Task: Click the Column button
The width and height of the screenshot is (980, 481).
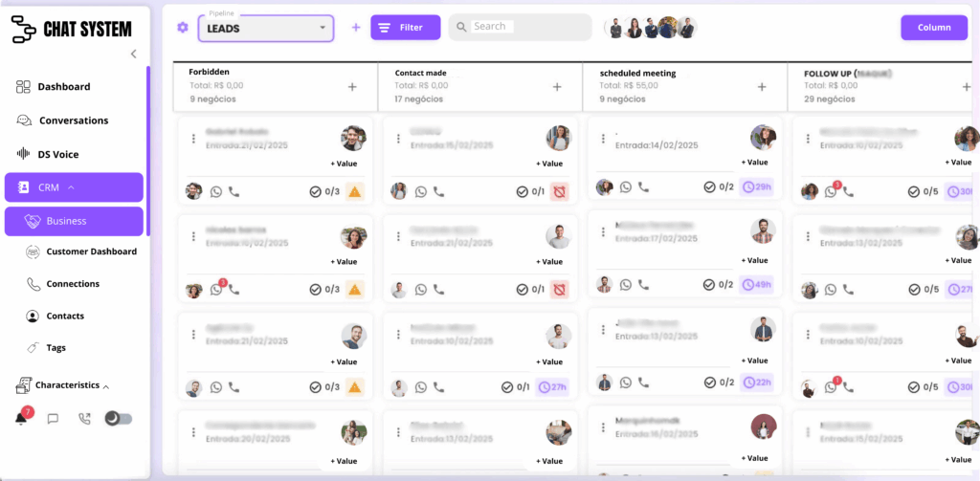Action: [x=934, y=28]
